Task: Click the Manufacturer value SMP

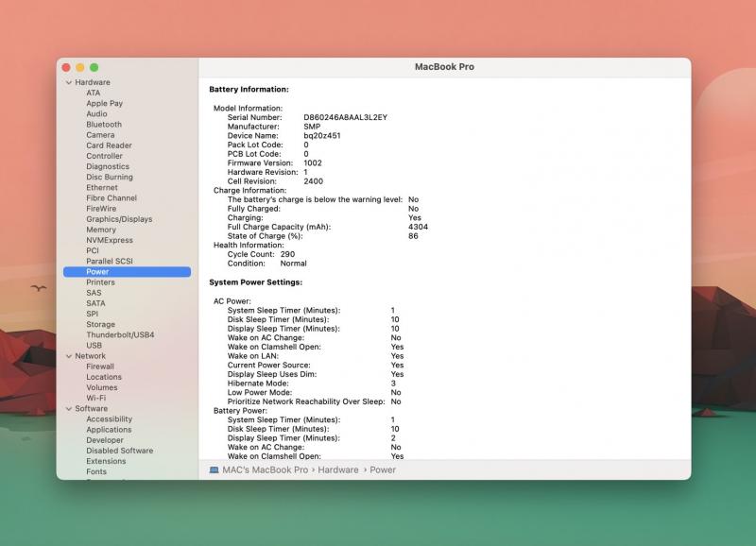Action: (x=312, y=127)
